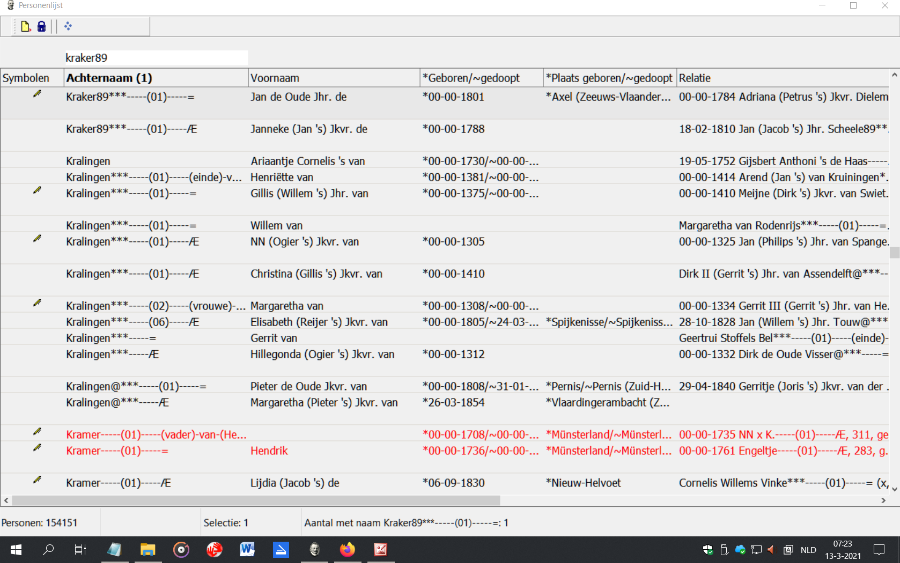Open Firefox from the taskbar

pos(347,549)
